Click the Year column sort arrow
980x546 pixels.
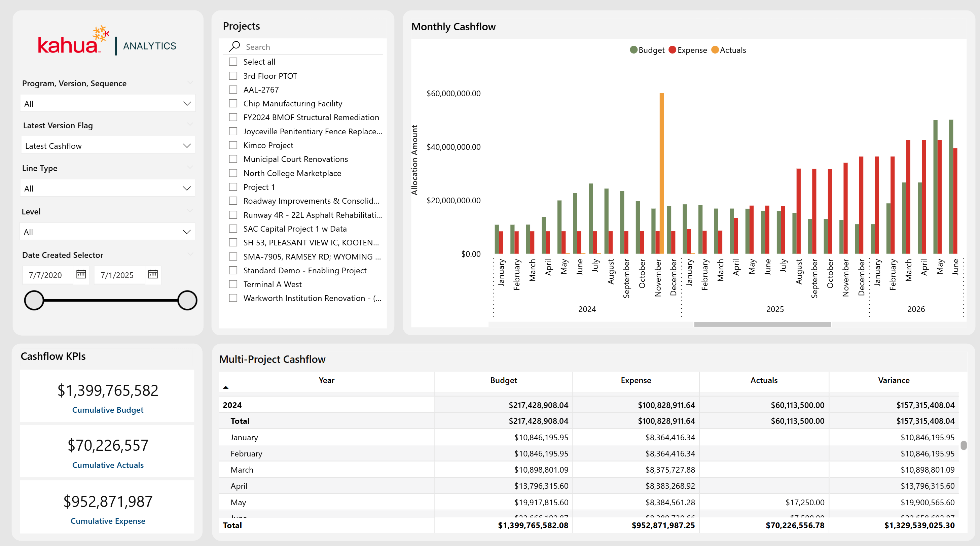click(226, 387)
